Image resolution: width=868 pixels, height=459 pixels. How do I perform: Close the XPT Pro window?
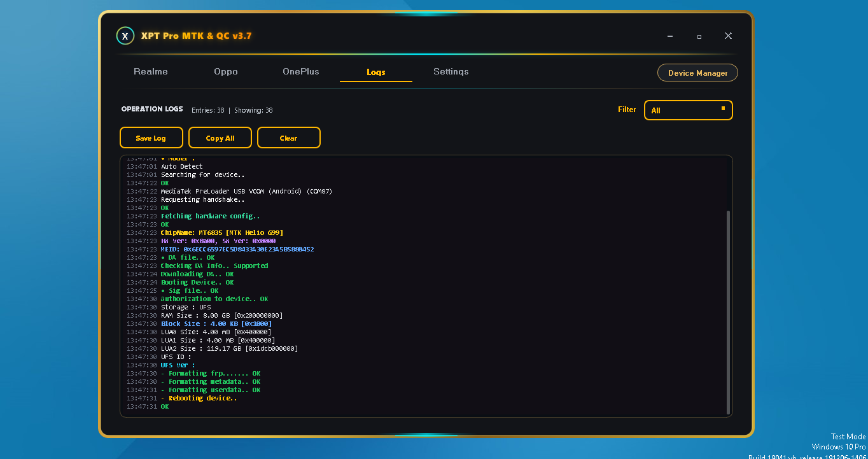pyautogui.click(x=728, y=36)
